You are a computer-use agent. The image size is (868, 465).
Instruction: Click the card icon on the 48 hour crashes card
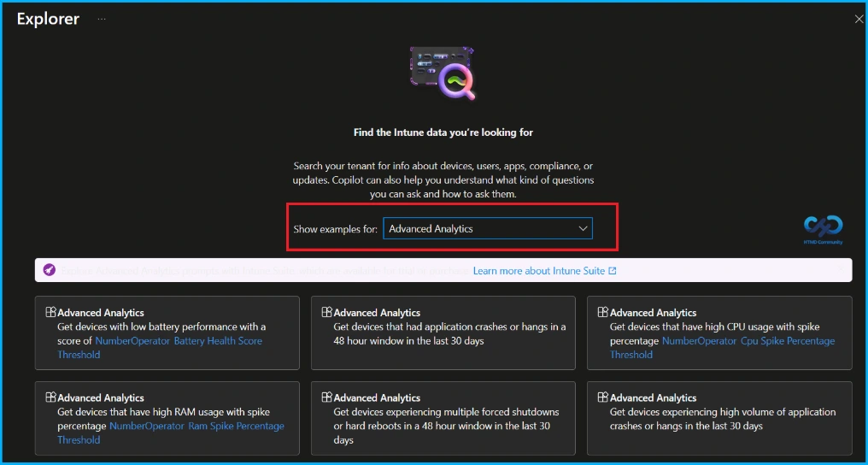pyautogui.click(x=326, y=312)
